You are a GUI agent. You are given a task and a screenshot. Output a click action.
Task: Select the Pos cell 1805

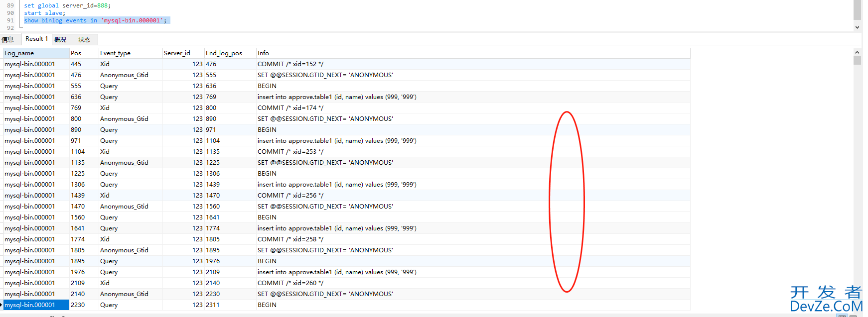tap(84, 250)
